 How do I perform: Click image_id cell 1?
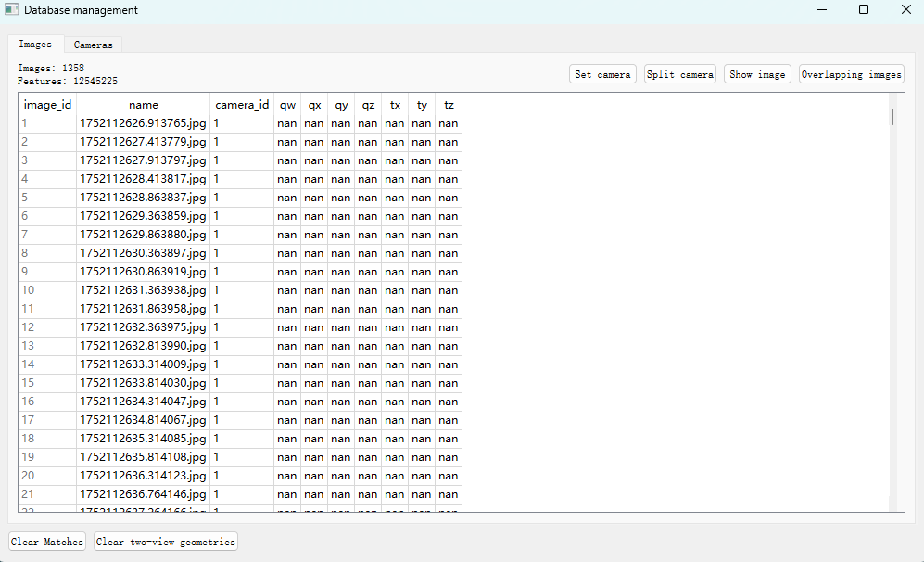(47, 123)
